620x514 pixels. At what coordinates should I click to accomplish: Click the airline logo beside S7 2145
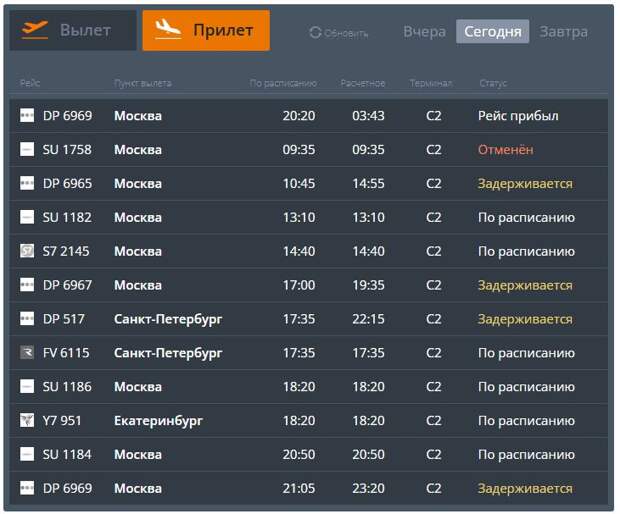(x=27, y=251)
